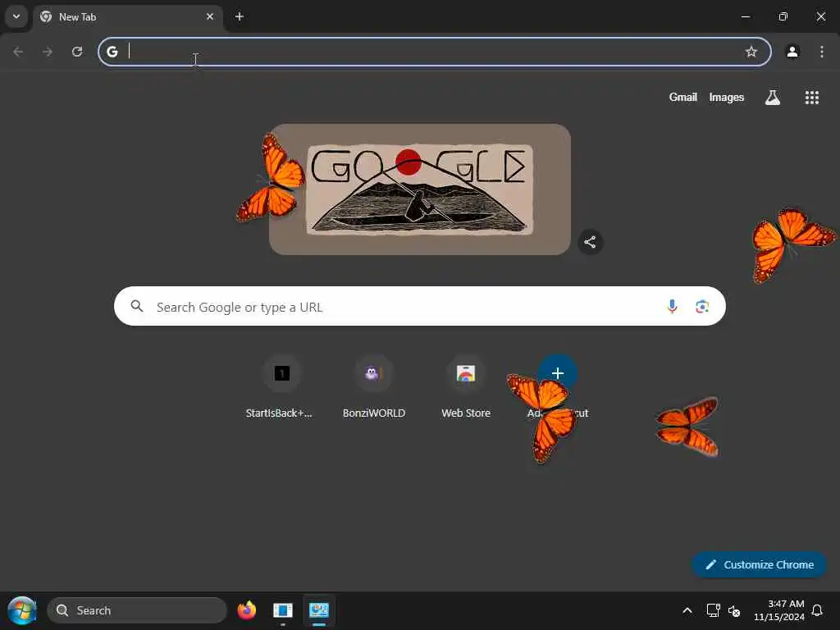Open Gmail link

(682, 97)
